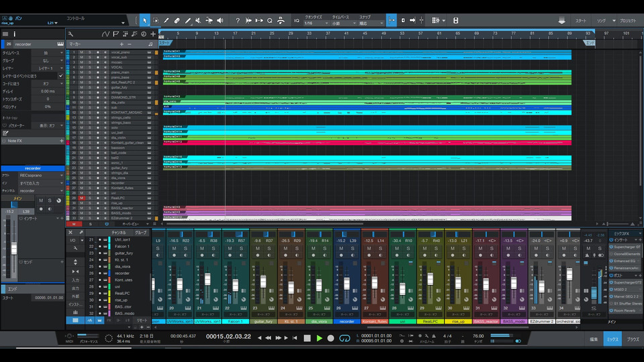
Task: Open the ブラウズ tab
Action: coord(633,340)
